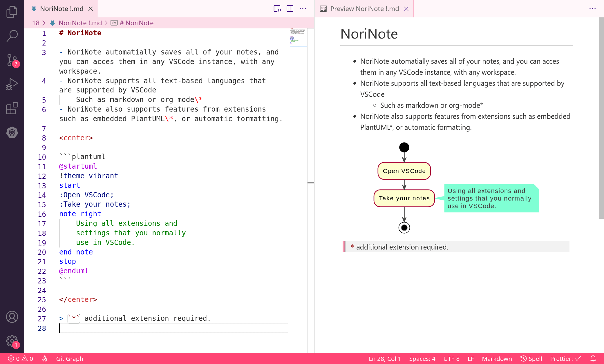Open the Accounts menu icon

pyautogui.click(x=12, y=317)
